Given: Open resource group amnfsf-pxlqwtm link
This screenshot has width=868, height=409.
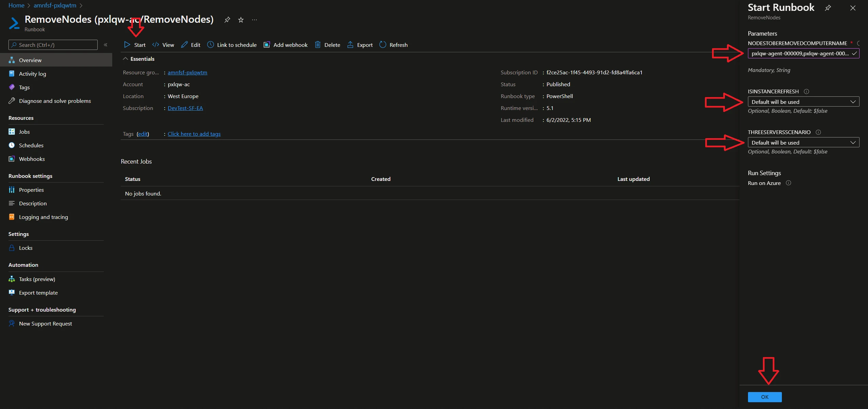Looking at the screenshot, I should click(x=187, y=72).
